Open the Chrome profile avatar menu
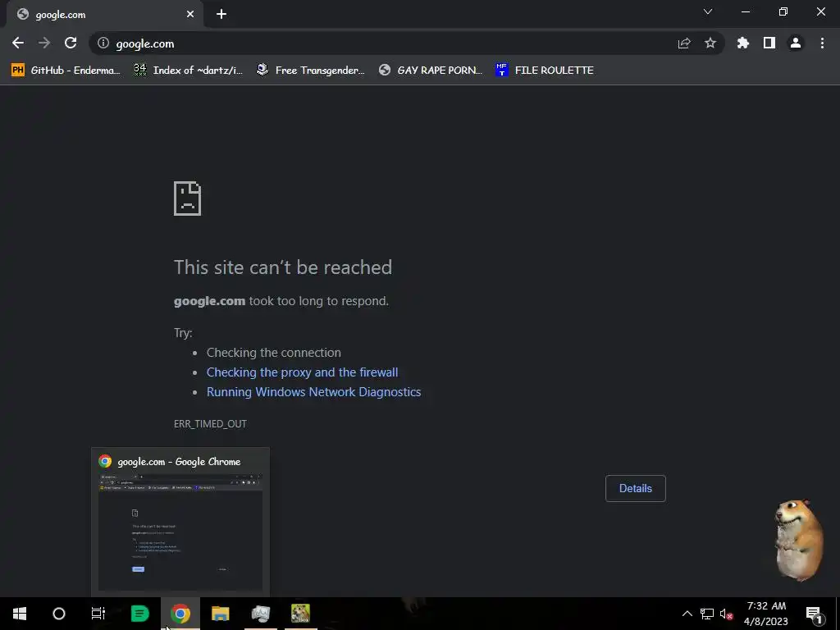The height and width of the screenshot is (630, 840). (x=796, y=43)
